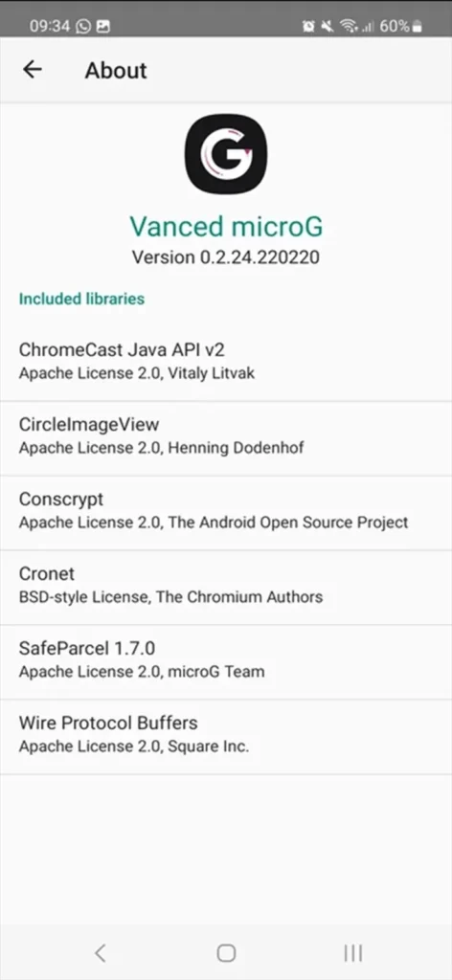Tap the gallery image notification icon

tap(103, 26)
